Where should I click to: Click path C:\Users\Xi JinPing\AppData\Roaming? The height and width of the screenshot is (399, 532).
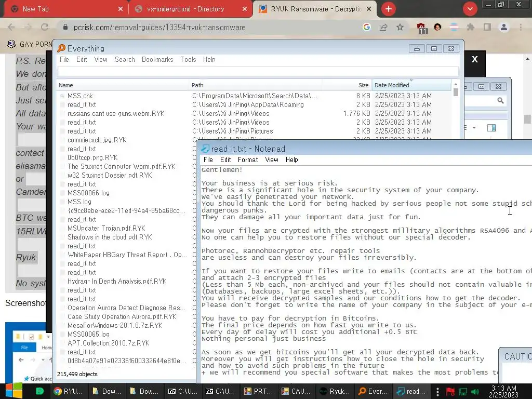[248, 105]
